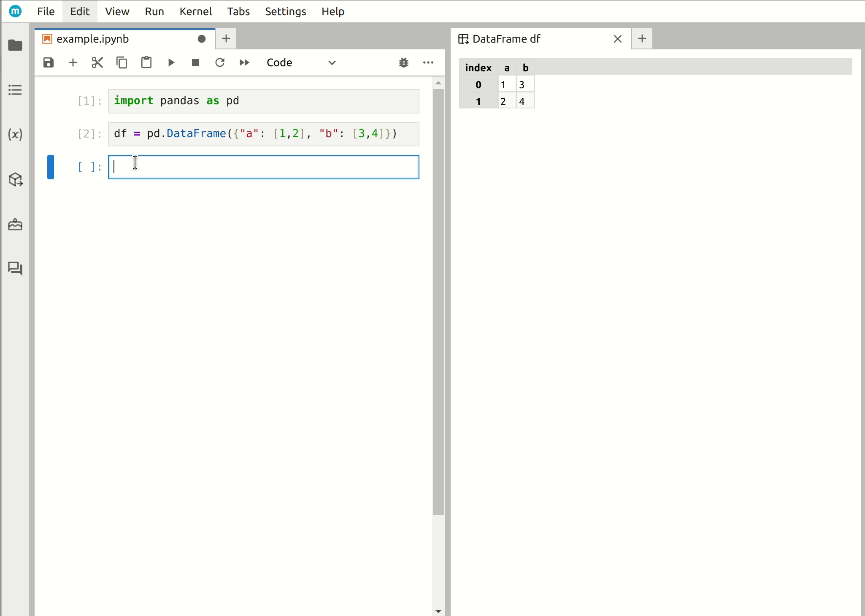Open the toolbar overflow ellipsis menu
The height and width of the screenshot is (616, 865).
point(428,62)
